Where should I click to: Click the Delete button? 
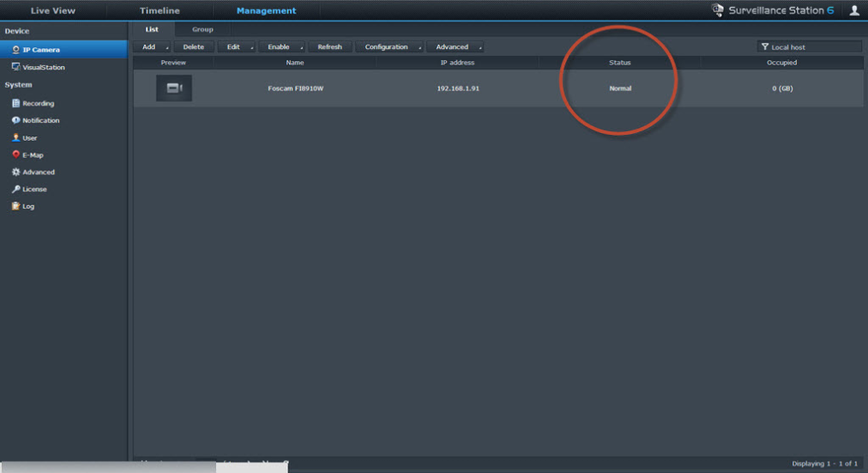(194, 47)
